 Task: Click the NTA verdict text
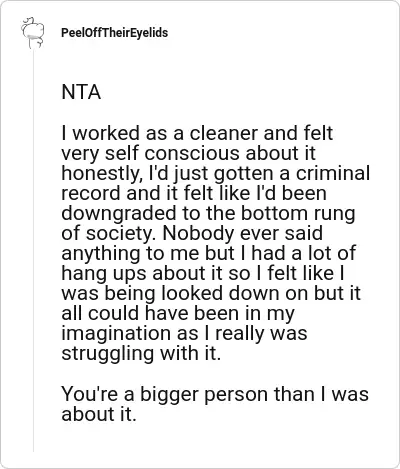tap(81, 92)
